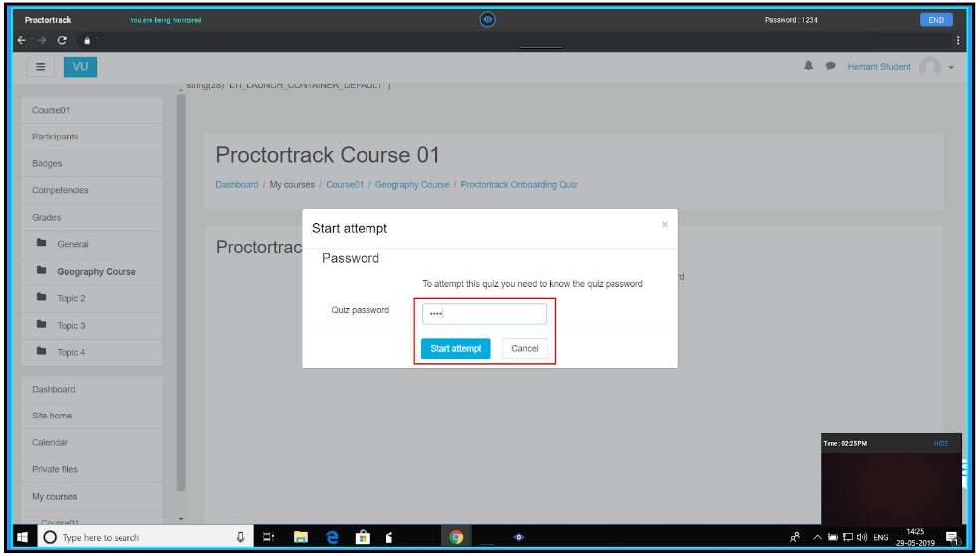Image resolution: width=980 pixels, height=556 pixels.
Task: Click the People icon in the system tray
Action: pos(795,537)
